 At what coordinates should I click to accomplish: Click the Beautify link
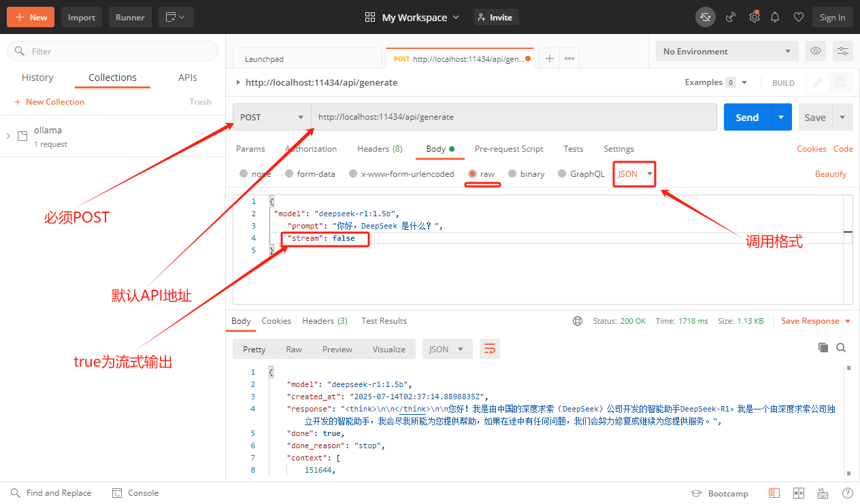pos(831,173)
